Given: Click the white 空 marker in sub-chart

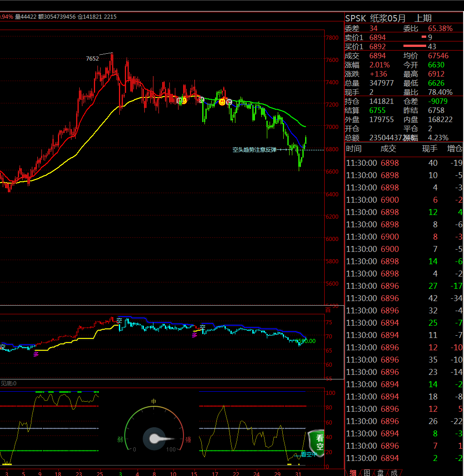Looking at the screenshot, I should click(119, 321).
